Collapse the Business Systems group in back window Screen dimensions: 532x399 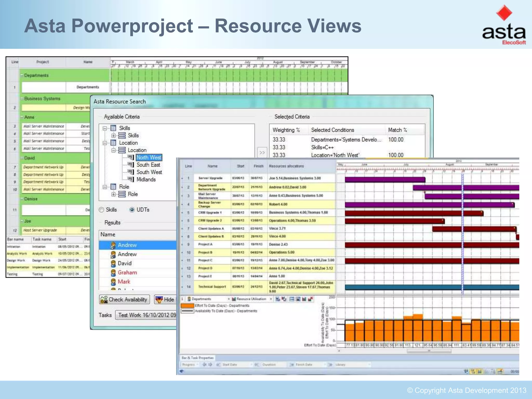[22, 99]
